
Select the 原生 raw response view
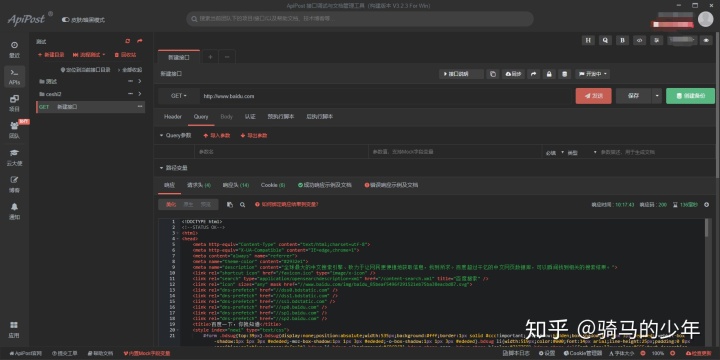coord(188,204)
